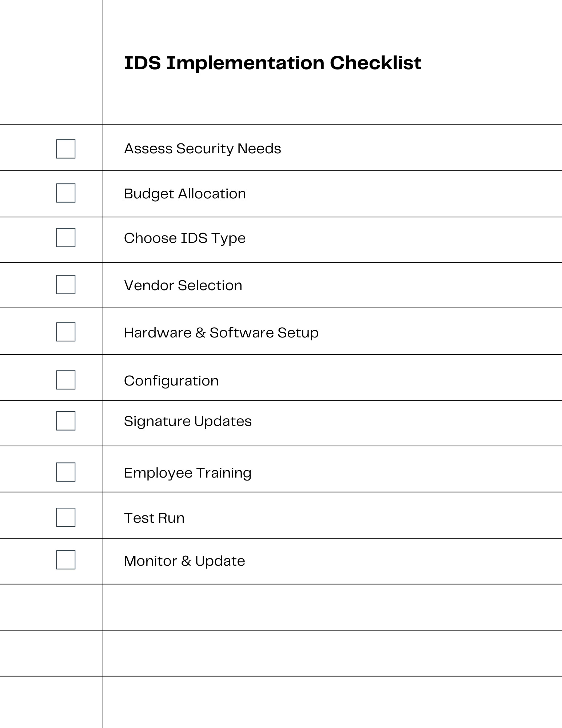Select the Monitor & Update text
562x728 pixels.
pos(184,561)
